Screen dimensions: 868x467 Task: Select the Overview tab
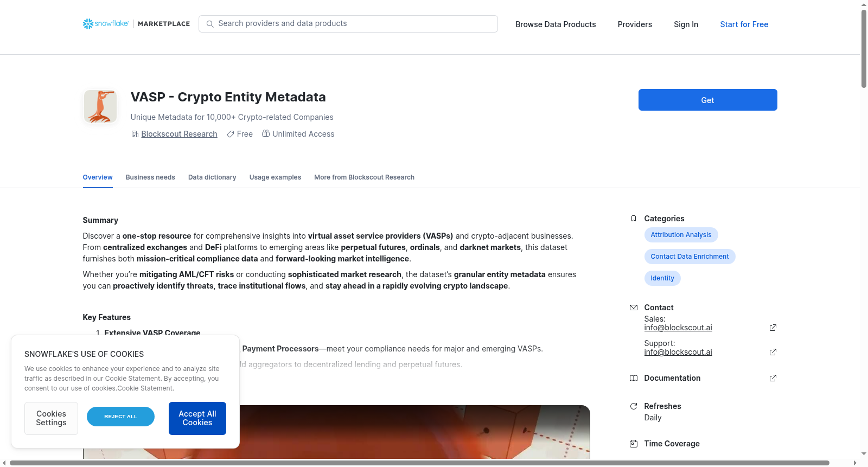click(x=98, y=177)
